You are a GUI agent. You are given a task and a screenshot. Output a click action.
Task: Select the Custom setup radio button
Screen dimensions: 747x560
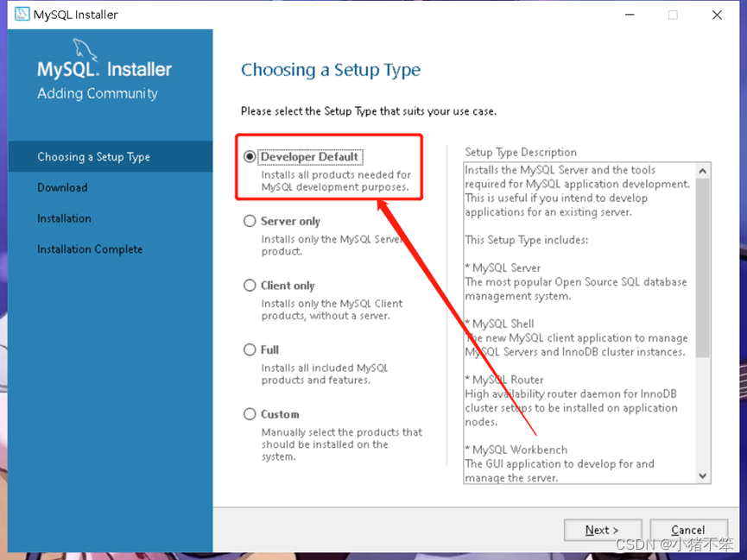tap(250, 414)
